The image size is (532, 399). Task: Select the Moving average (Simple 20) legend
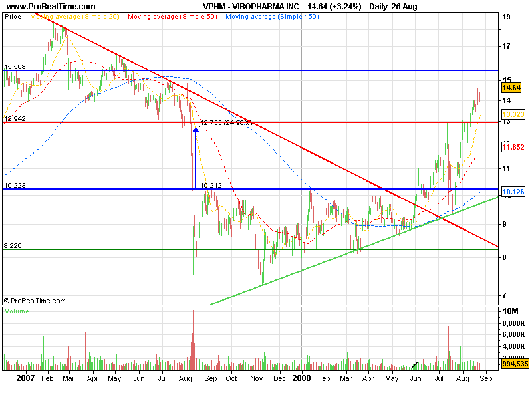[x=74, y=17]
